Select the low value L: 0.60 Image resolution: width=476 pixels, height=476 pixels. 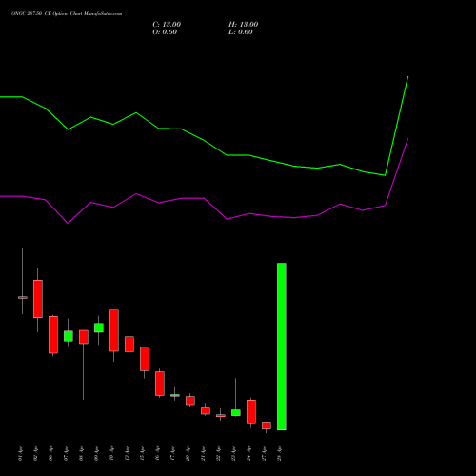coord(241,32)
